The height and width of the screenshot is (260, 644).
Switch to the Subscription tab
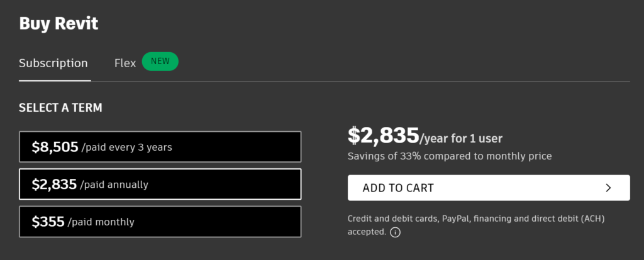[53, 63]
